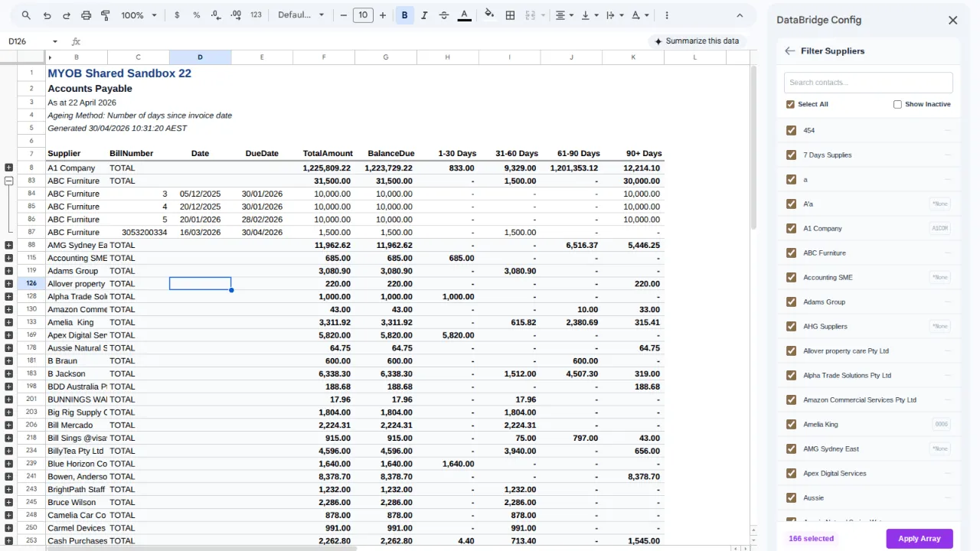Image resolution: width=980 pixels, height=551 pixels.
Task: Click bill number 3053200334 cell
Action: [x=139, y=233]
